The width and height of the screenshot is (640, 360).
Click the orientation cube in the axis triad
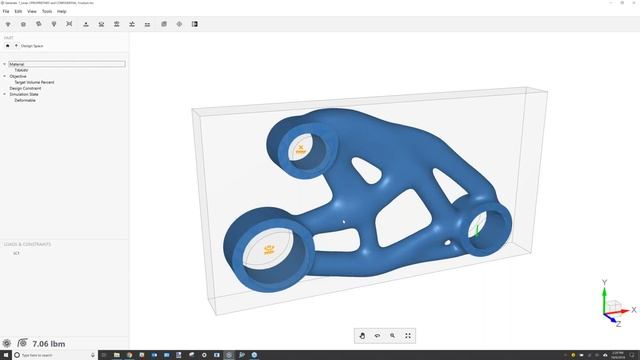coord(613,306)
